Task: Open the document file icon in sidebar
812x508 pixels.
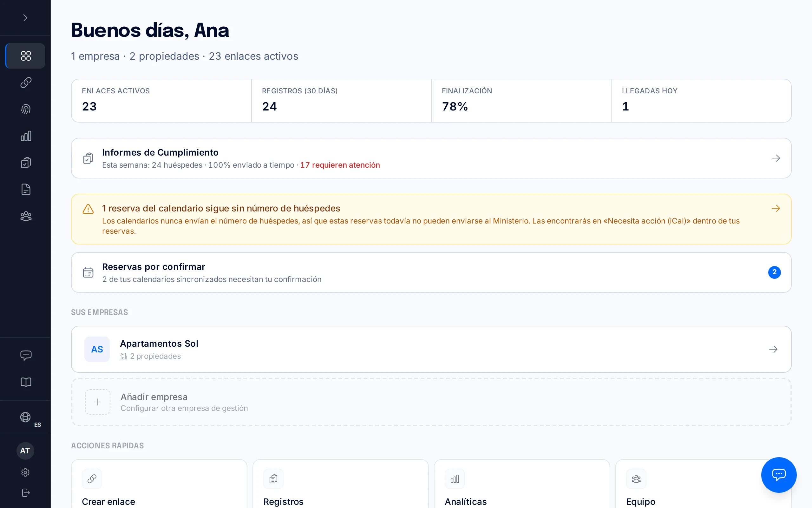Action: tap(25, 190)
